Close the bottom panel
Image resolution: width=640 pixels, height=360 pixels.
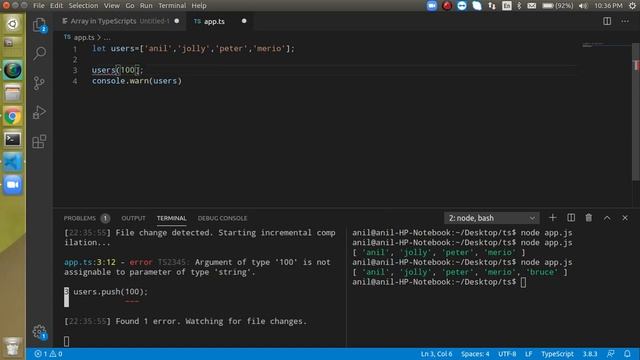click(x=625, y=218)
